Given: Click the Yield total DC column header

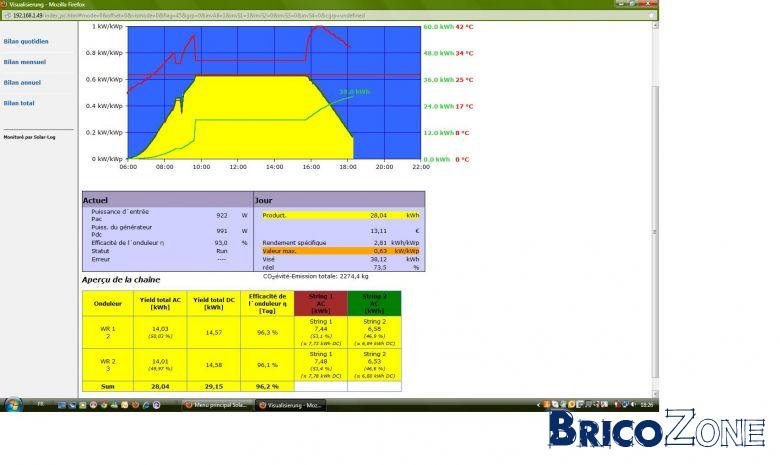Looking at the screenshot, I should click(214, 303).
